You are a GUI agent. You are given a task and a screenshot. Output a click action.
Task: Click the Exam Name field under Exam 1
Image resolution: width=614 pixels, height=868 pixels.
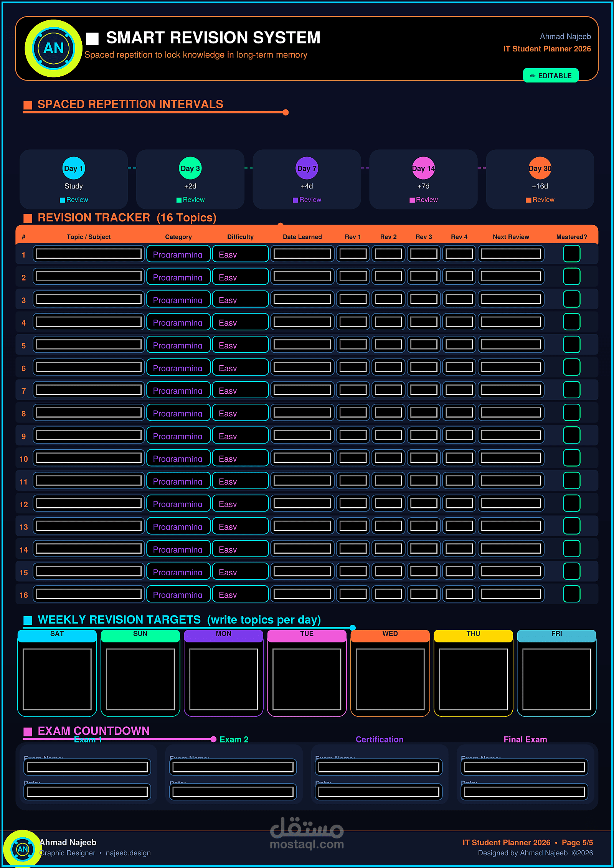pos(88,767)
